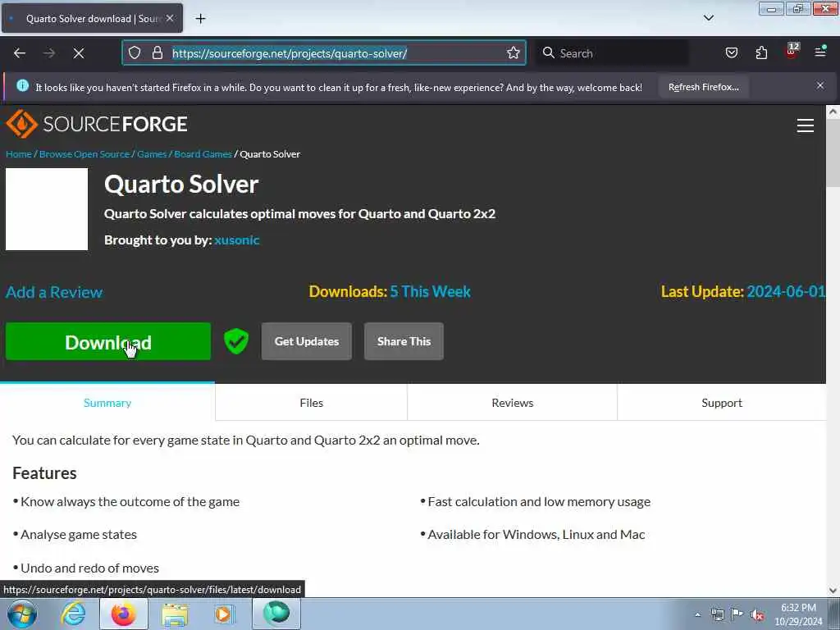This screenshot has width=840, height=630.
Task: Click the Refresh Firefox button
Action: [x=703, y=87]
